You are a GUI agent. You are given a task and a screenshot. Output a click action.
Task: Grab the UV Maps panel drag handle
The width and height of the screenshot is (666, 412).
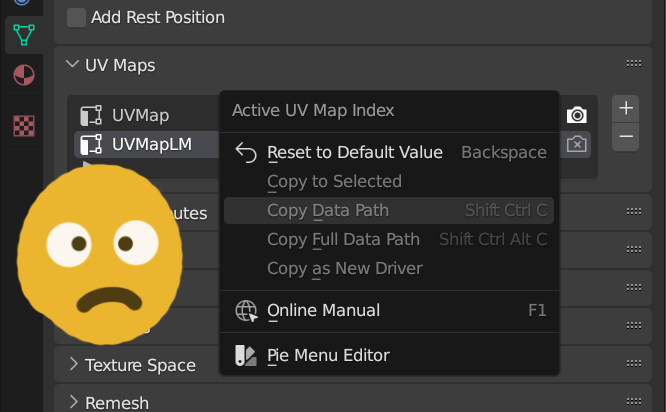(x=634, y=64)
